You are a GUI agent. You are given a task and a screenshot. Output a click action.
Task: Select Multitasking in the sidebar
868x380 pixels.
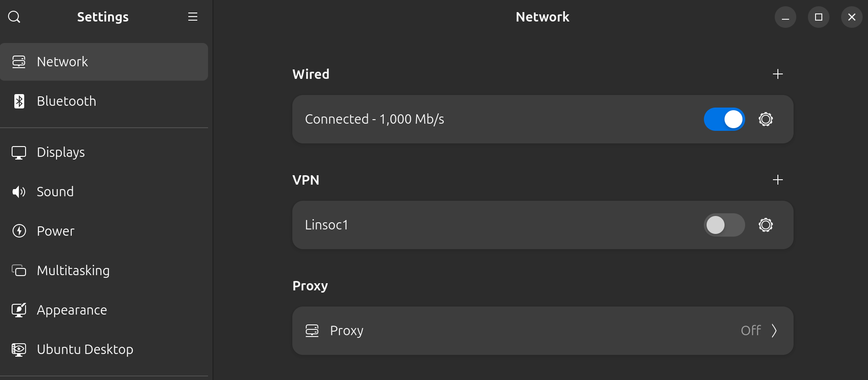[74, 271]
